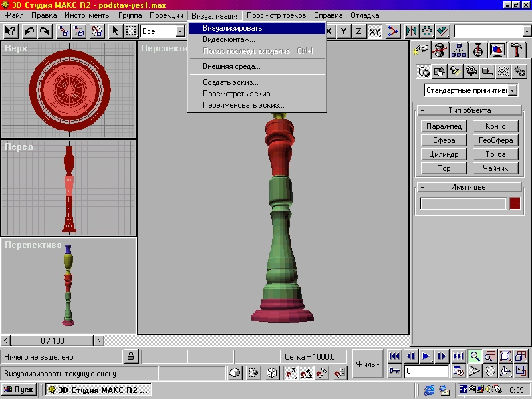532x399 pixels.
Task: Select the Lights category icon
Action: coord(455,71)
